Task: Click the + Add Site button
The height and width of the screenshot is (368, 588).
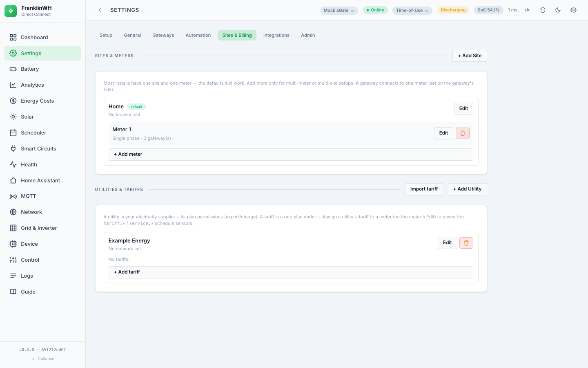Action: coord(470,56)
